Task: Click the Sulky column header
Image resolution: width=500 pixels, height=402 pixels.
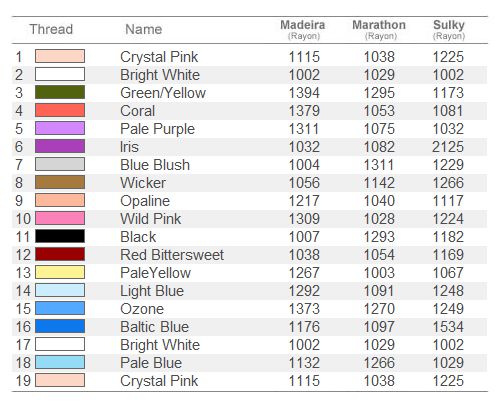Action: (449, 29)
